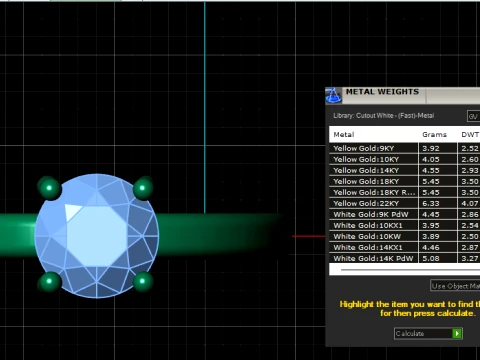Click the Calculate button
Image resolution: width=480 pixels, height=360 pixels.
428,333
